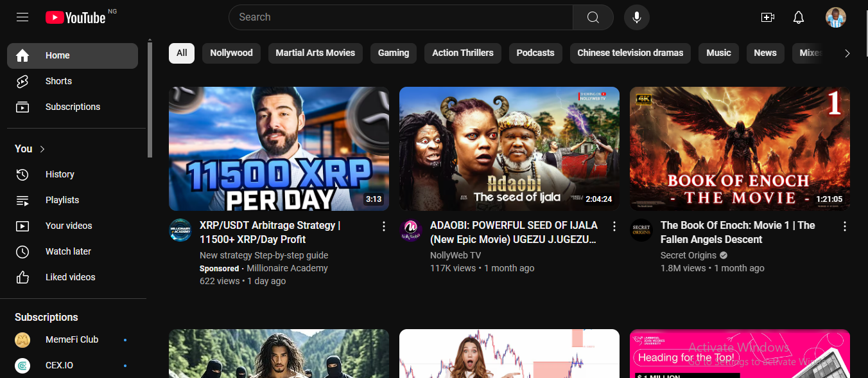
Task: Open ADAOBI: POWERFUL SEED OF IJALA title
Action: click(x=514, y=233)
